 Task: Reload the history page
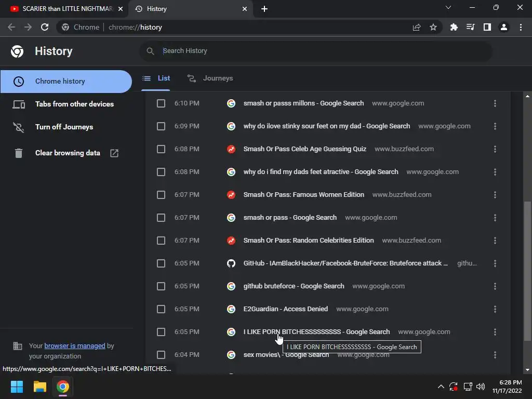pos(45,27)
